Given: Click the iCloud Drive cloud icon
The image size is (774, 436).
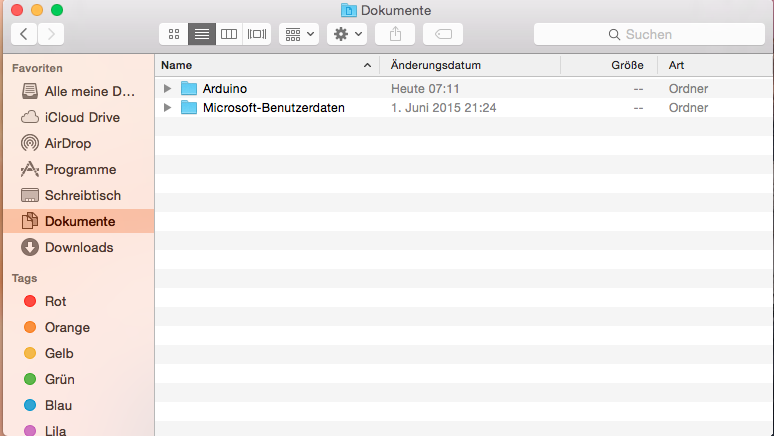Looking at the screenshot, I should tap(30, 117).
